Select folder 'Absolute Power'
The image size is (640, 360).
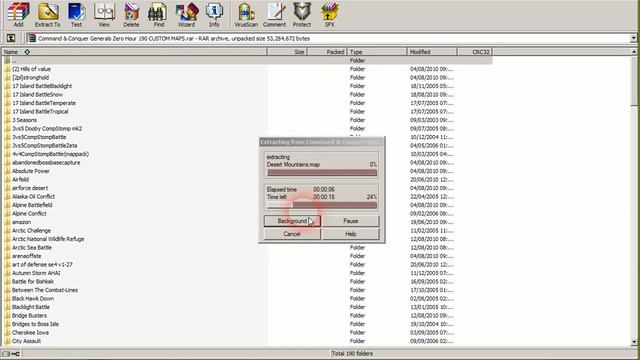pos(31,171)
